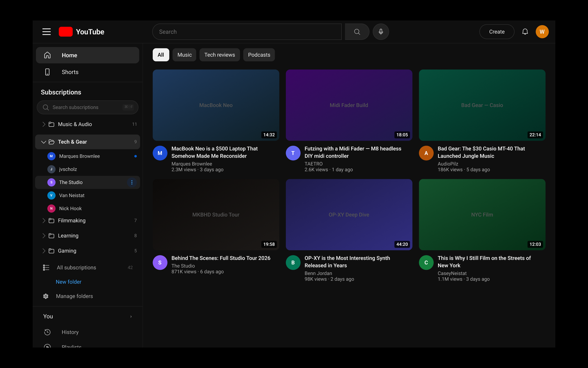Open the Midi Fader Build thumbnail
Image resolution: width=588 pixels, height=368 pixels.
[x=349, y=105]
